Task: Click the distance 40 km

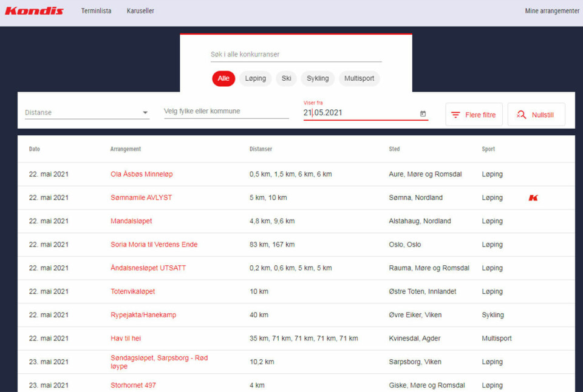Action: pyautogui.click(x=259, y=315)
